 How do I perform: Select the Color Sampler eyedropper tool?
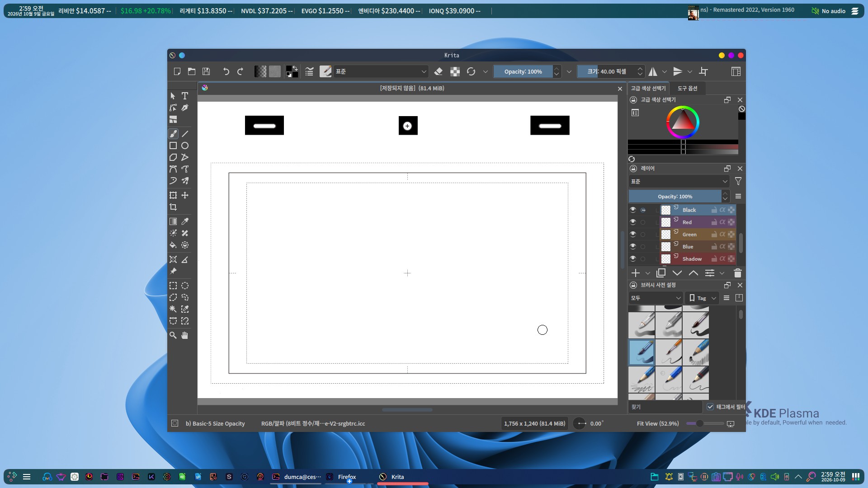pos(185,221)
